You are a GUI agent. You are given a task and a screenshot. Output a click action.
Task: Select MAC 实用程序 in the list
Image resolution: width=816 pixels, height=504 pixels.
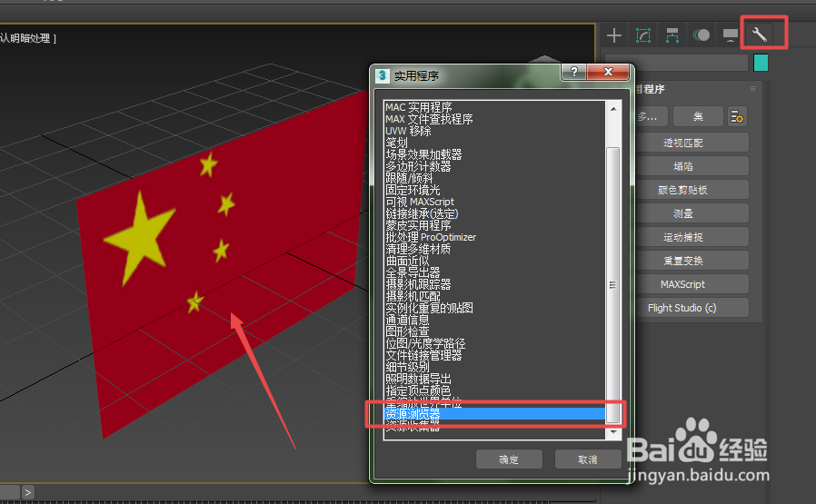tap(418, 107)
